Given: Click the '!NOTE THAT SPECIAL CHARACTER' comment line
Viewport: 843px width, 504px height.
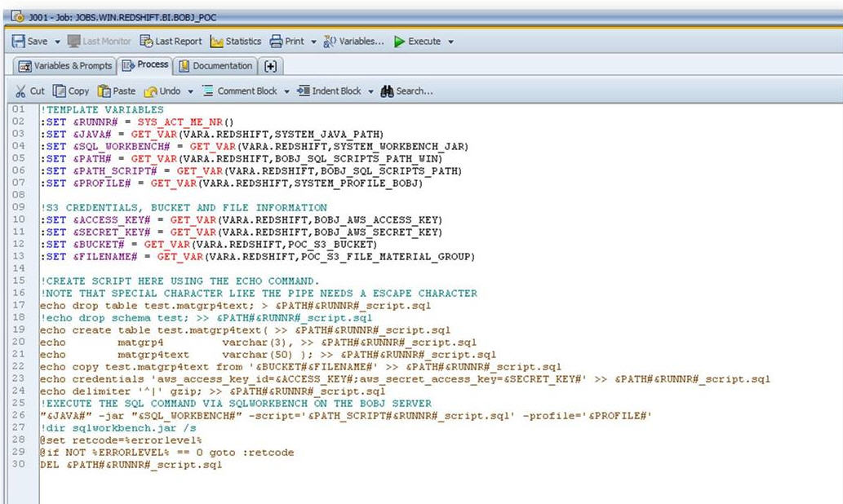Looking at the screenshot, I should (259, 294).
